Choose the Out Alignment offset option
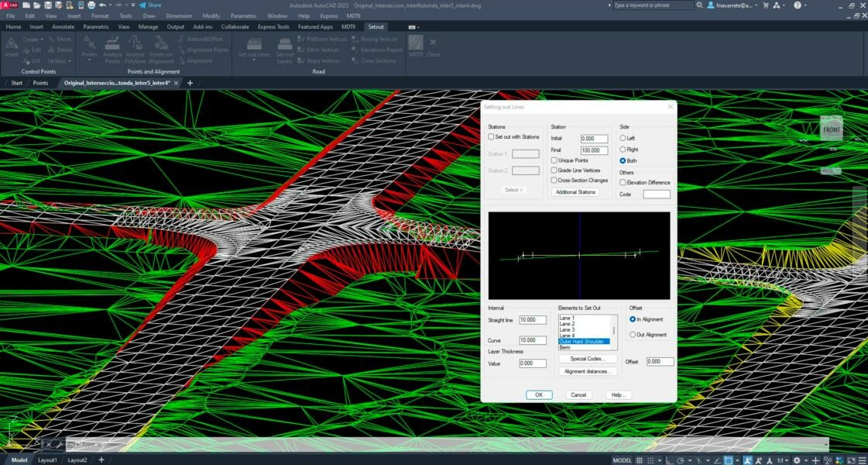The width and height of the screenshot is (868, 465). coord(633,335)
